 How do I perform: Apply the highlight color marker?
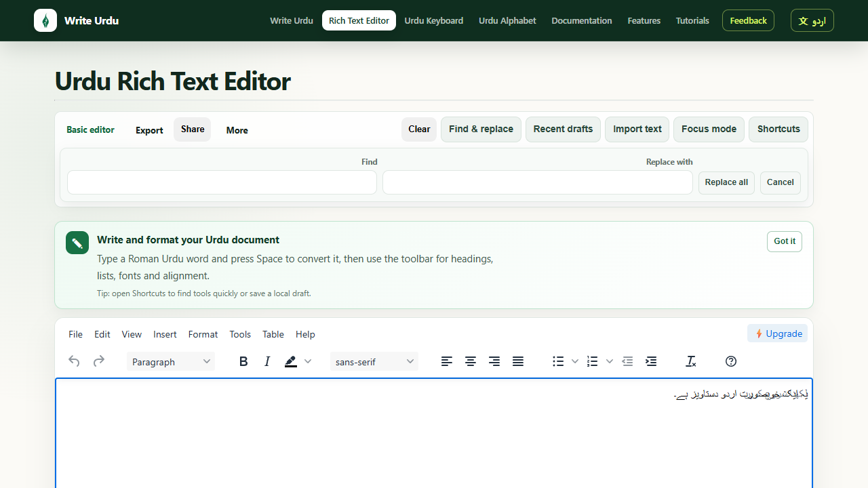[x=291, y=361]
